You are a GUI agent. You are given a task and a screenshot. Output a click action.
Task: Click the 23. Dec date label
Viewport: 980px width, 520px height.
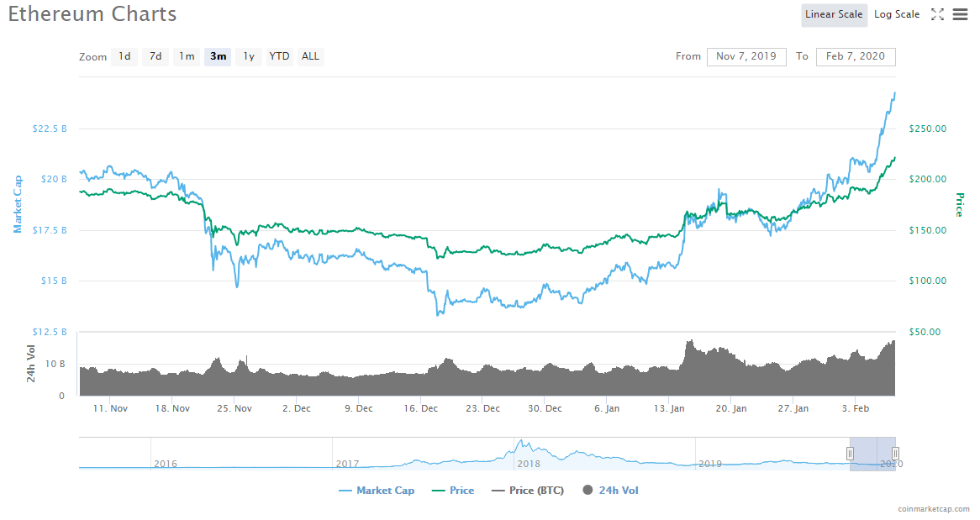tap(482, 409)
